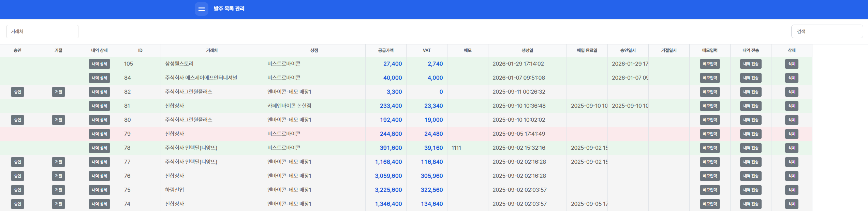Select the 삼성웰스토리 vendor cell
This screenshot has height=217, width=868.
point(179,64)
